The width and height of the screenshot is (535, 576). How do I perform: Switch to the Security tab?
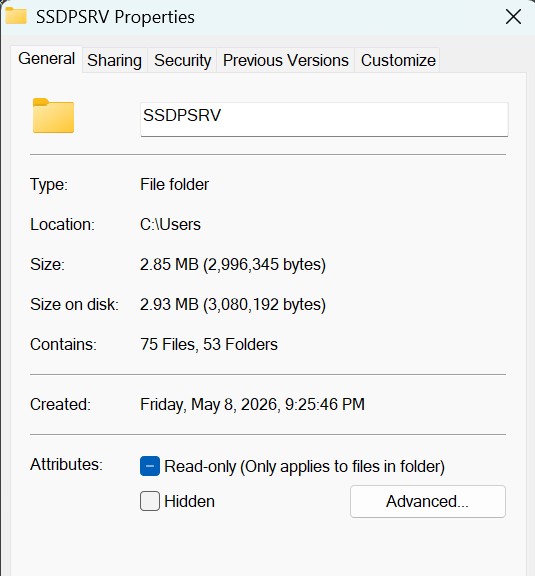point(182,60)
